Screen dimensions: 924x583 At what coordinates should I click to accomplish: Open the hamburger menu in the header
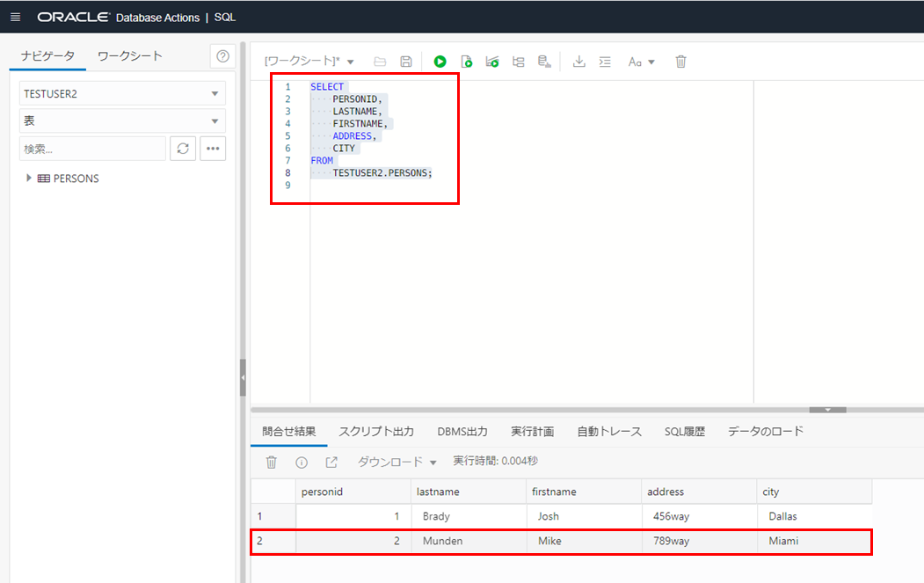pyautogui.click(x=15, y=17)
